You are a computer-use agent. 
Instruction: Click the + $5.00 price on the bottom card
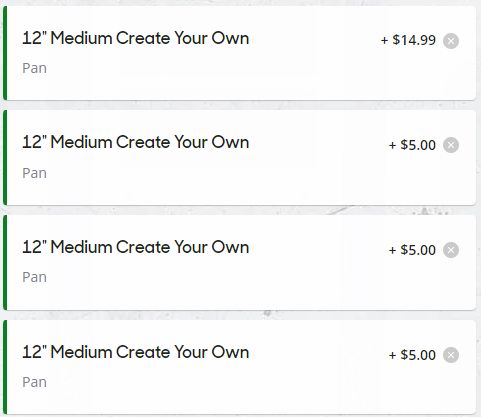(x=412, y=355)
